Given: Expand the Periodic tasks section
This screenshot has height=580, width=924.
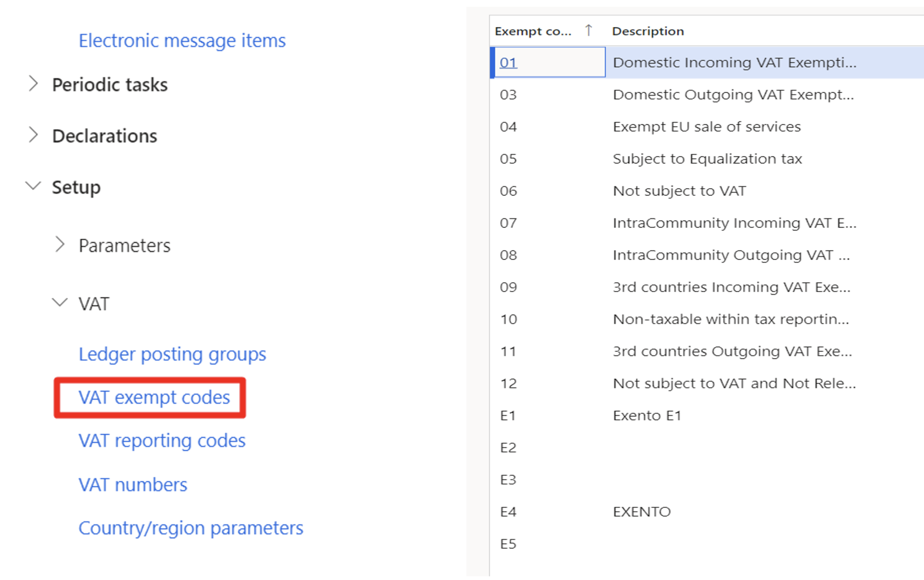Looking at the screenshot, I should (33, 84).
